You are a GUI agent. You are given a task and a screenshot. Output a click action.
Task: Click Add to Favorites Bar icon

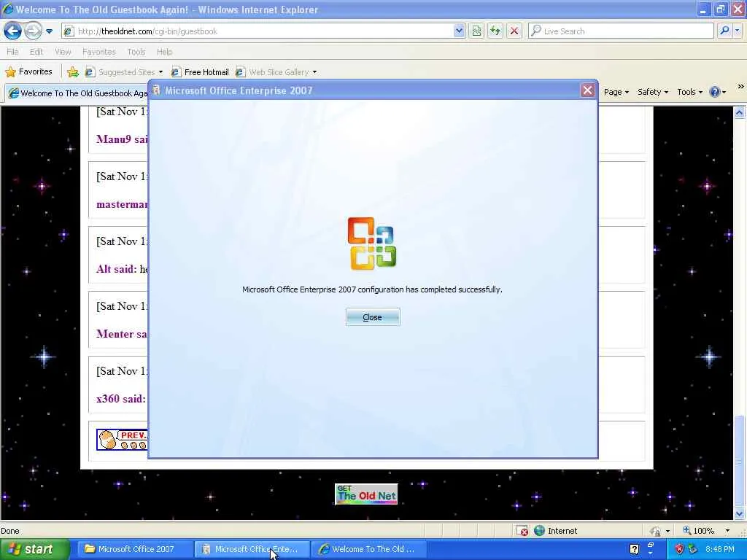click(73, 72)
